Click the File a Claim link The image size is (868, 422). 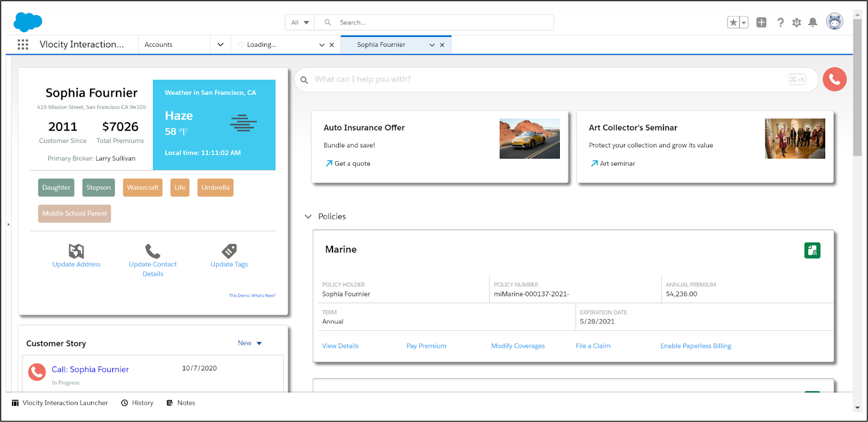click(x=593, y=346)
